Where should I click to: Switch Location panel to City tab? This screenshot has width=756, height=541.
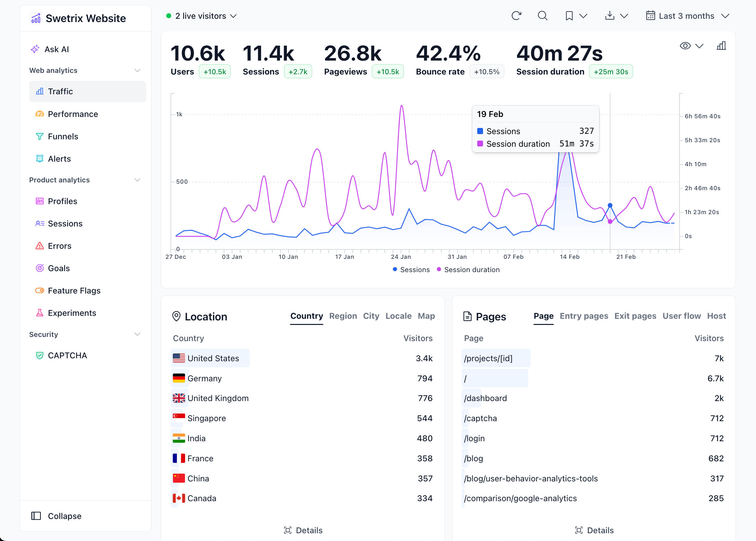coord(371,316)
